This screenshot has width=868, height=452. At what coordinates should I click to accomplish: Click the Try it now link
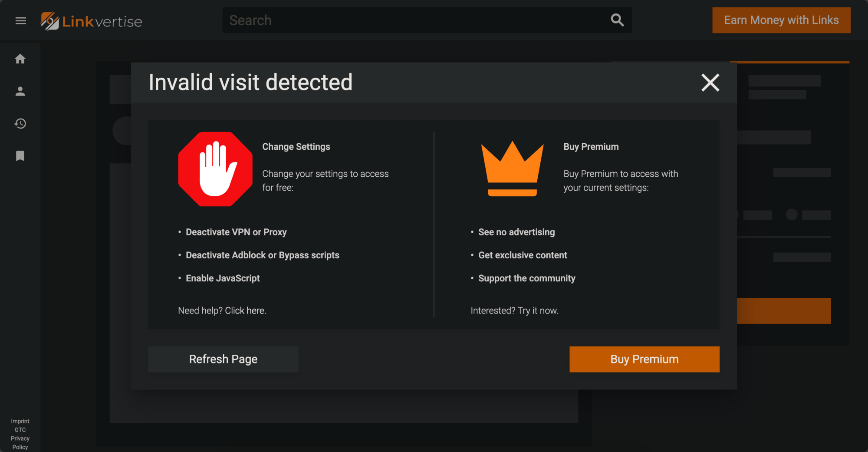click(x=538, y=310)
